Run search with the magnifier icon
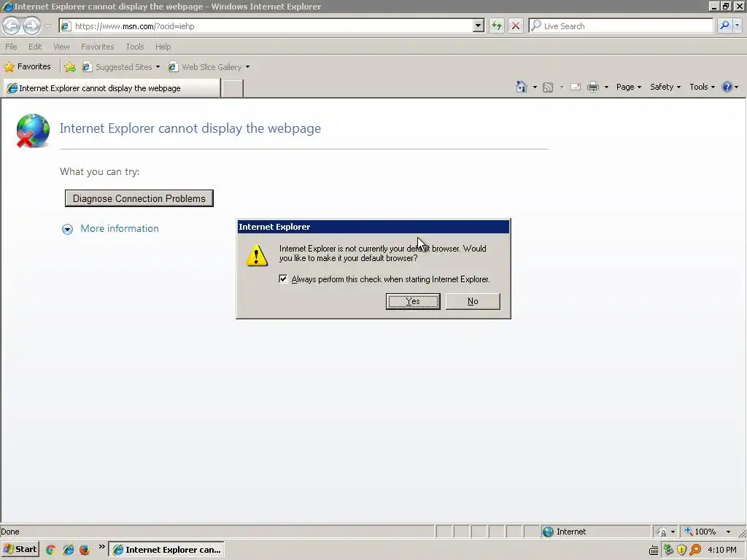Viewport: 747px width, 560px height. (724, 26)
